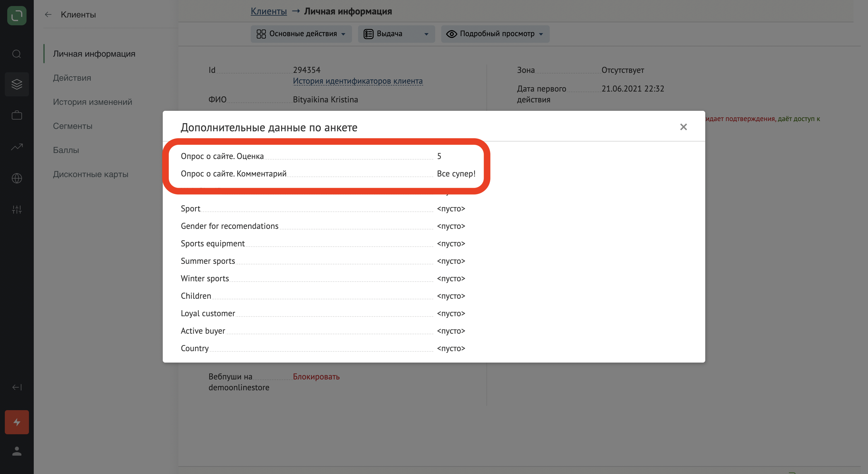
Task: Click the Блокировать webpush link
Action: click(316, 376)
